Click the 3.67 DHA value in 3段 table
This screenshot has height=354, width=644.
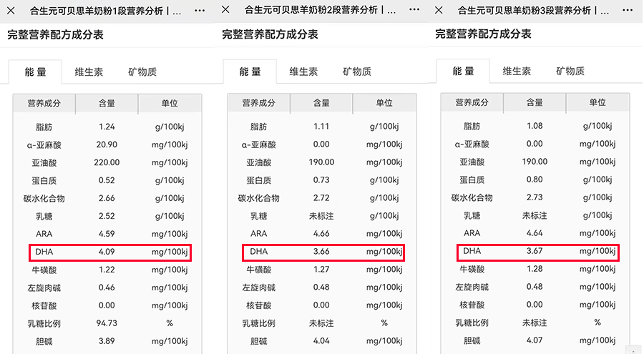coord(535,251)
